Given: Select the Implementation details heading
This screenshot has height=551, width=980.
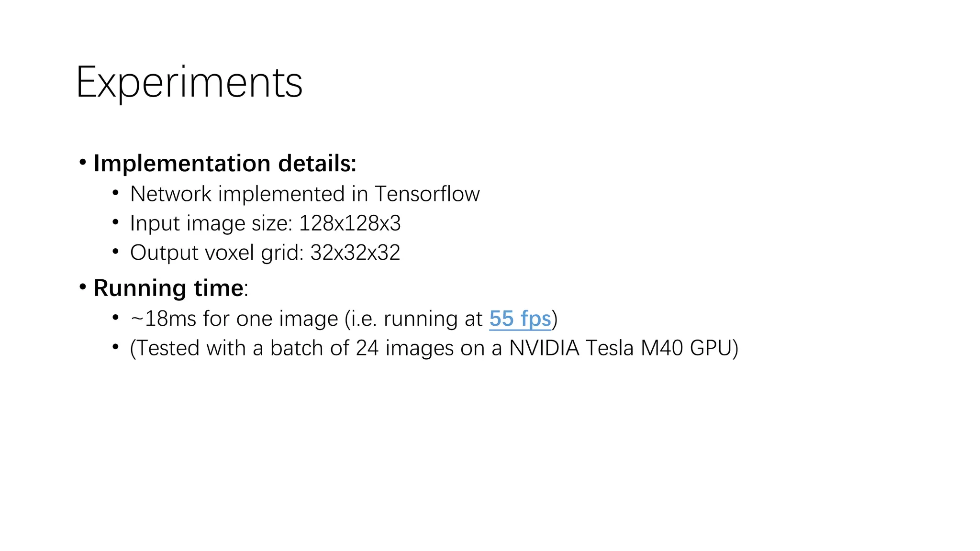Looking at the screenshot, I should [x=225, y=164].
